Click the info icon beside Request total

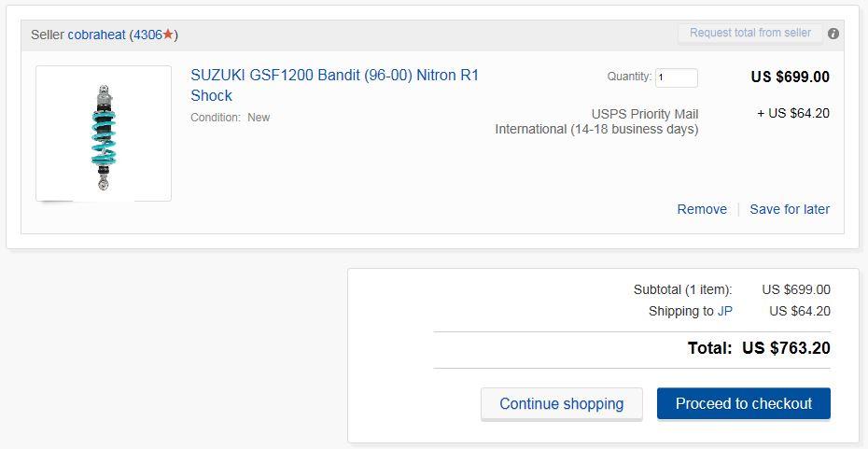pos(833,34)
